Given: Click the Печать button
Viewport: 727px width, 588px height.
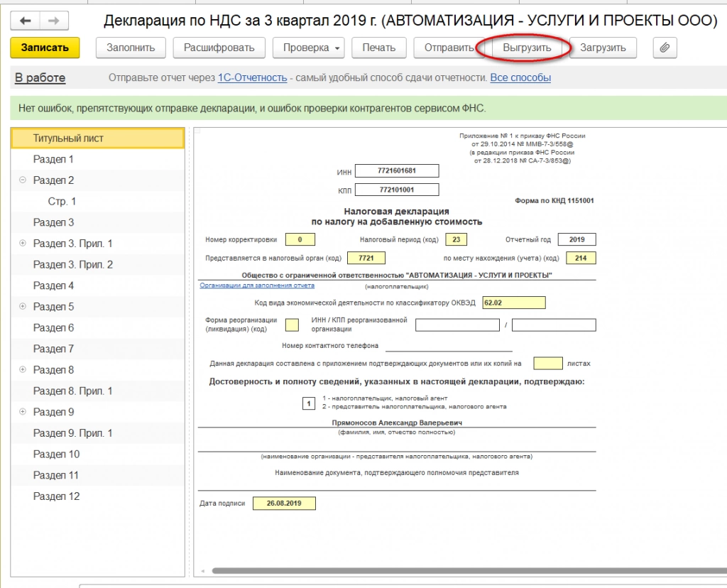Looking at the screenshot, I should pos(379,48).
